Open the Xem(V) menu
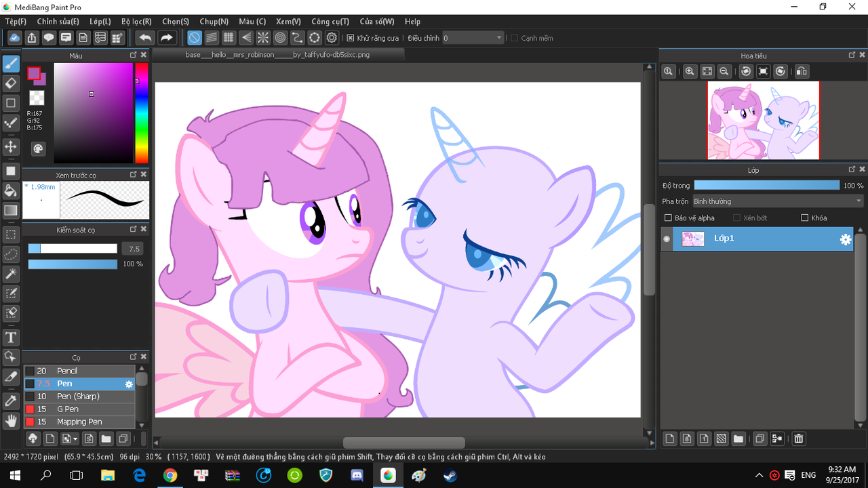Screen dimensions: 868x488 point(288,22)
